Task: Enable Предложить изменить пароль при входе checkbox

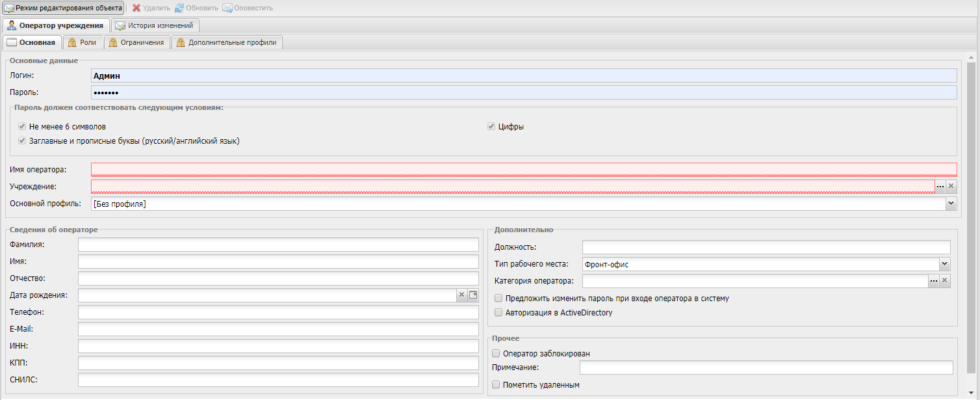Action: pyautogui.click(x=499, y=299)
